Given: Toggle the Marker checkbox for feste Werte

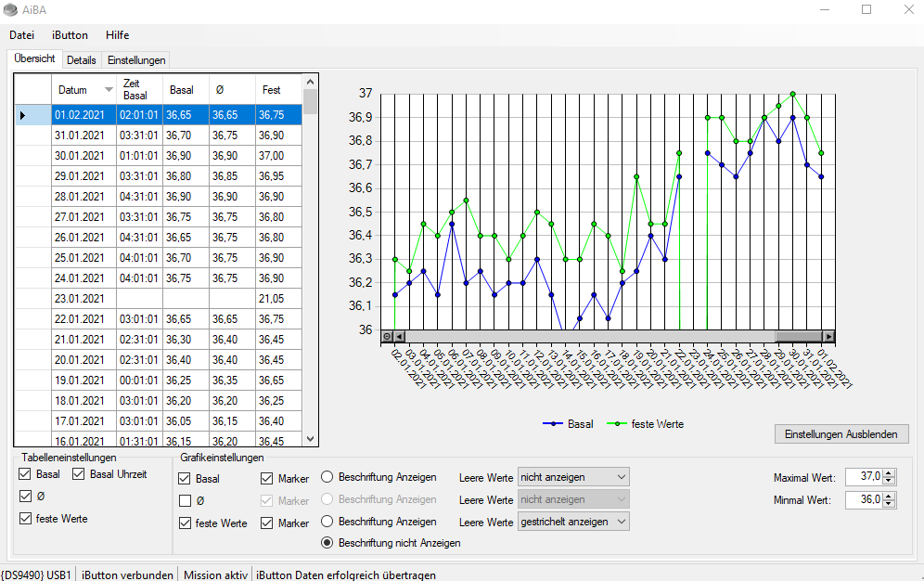Looking at the screenshot, I should tap(266, 523).
